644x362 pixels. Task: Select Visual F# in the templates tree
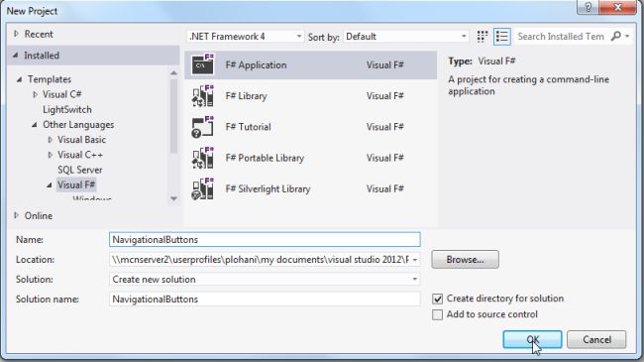[x=76, y=185]
